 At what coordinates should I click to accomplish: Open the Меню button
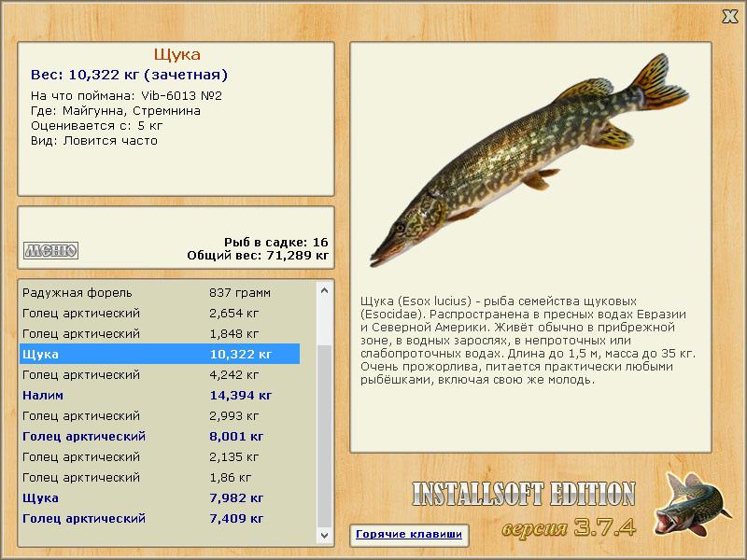coord(50,250)
